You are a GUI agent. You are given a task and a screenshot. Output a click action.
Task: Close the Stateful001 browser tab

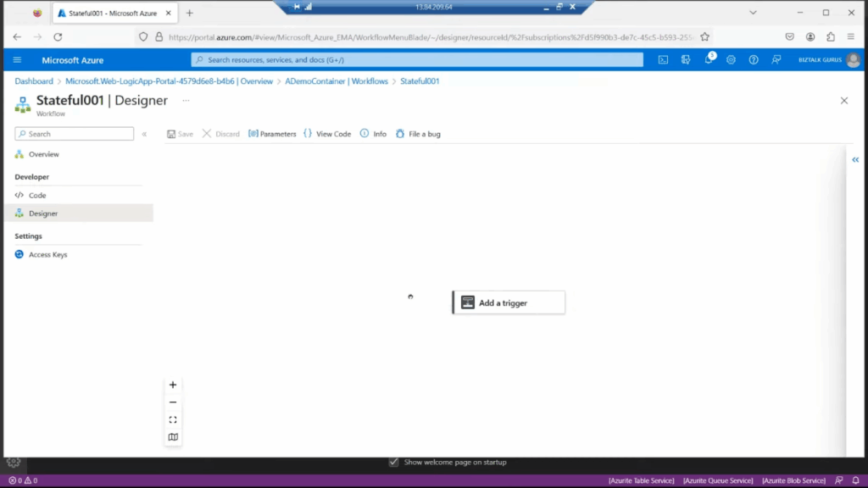(x=169, y=13)
